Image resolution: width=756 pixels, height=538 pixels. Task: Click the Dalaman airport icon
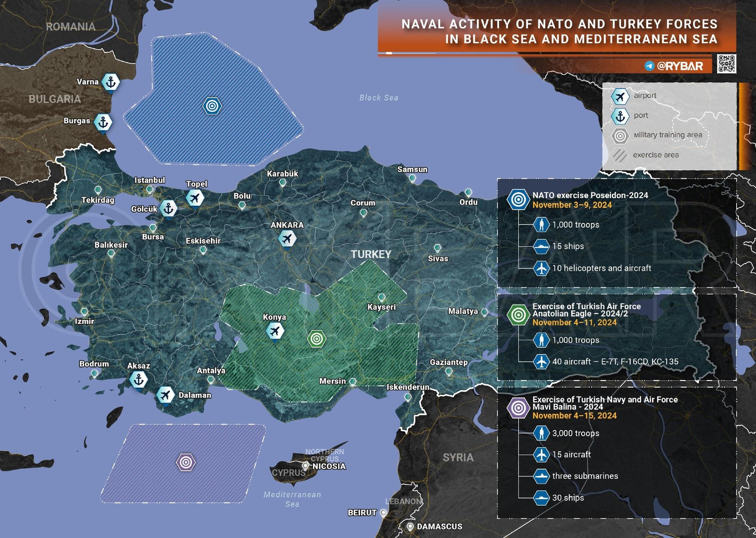[x=165, y=395]
